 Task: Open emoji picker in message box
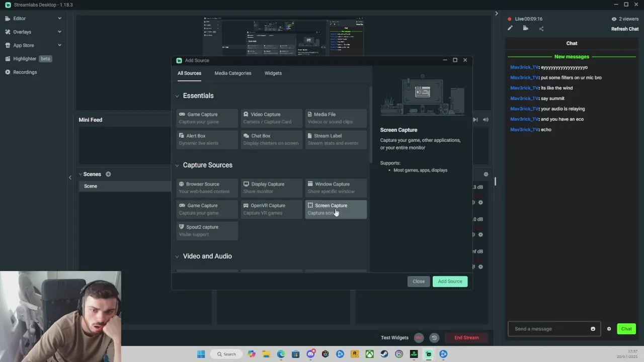[x=593, y=329]
